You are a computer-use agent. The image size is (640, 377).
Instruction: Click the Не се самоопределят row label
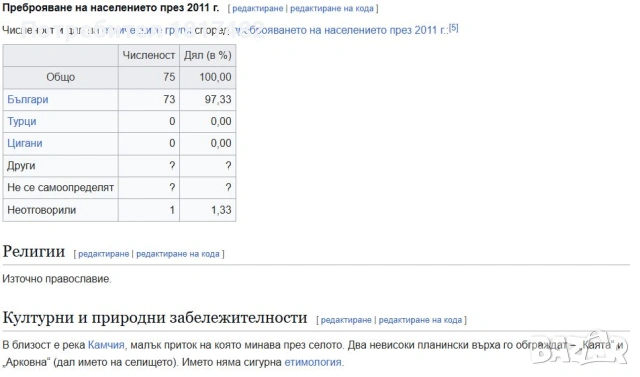(61, 188)
